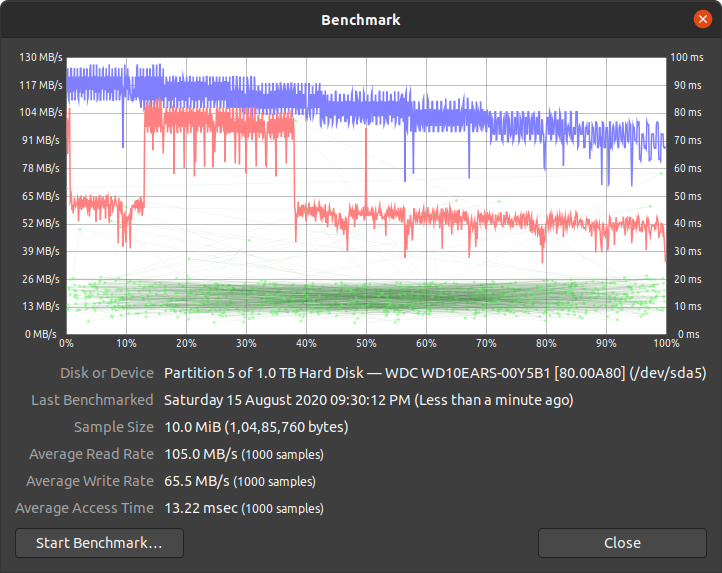Click the Average Read Rate label
This screenshot has height=573, width=722.
coord(91,454)
